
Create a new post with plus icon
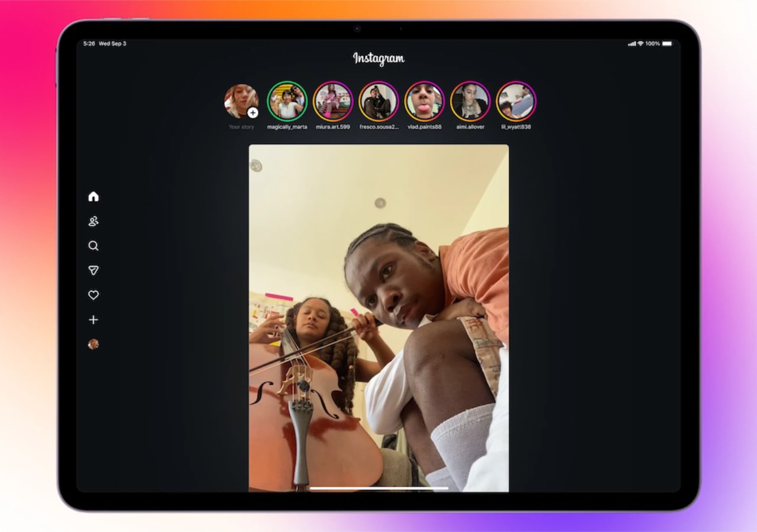pos(93,320)
